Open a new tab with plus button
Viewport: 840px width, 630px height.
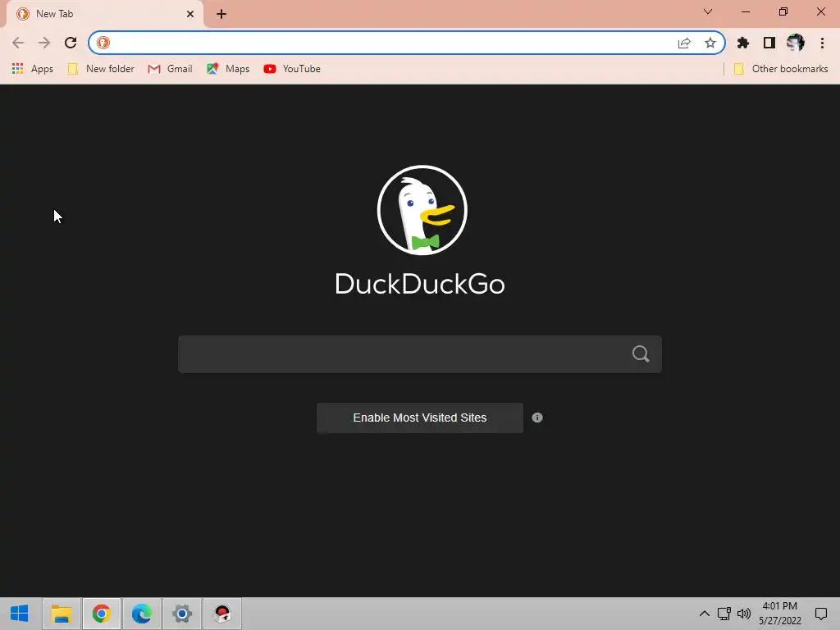(221, 14)
